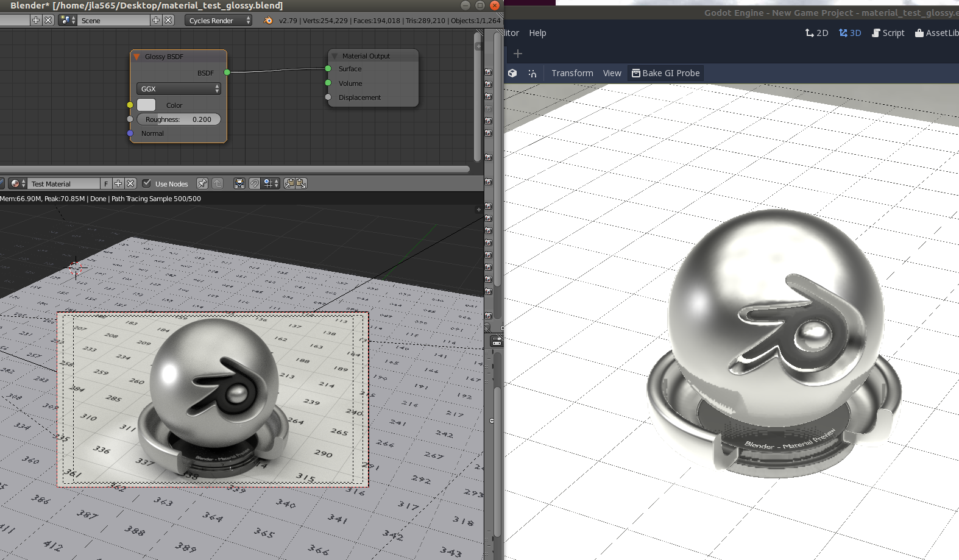Add a new scene tab in Godot
The width and height of the screenshot is (959, 560).
point(518,54)
